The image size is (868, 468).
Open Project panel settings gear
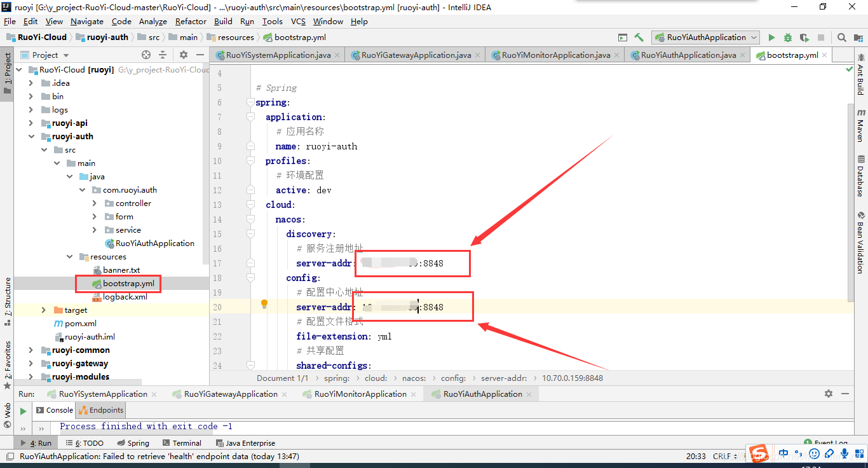[183, 55]
